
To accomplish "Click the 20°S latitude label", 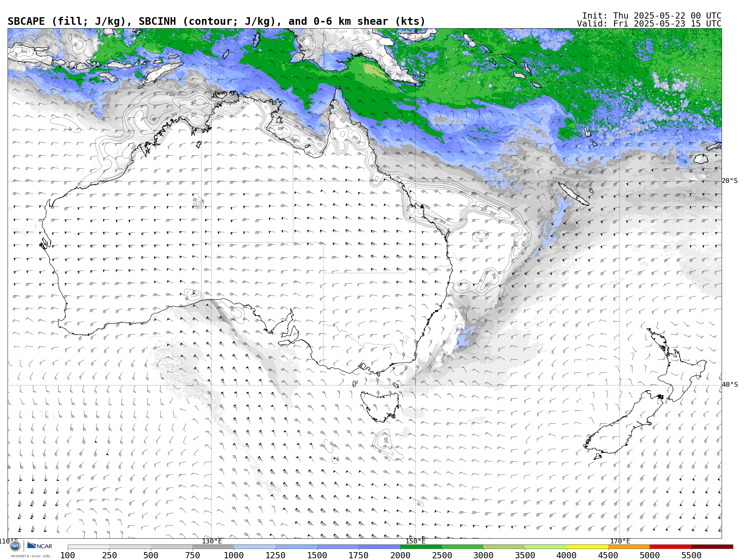I will (x=730, y=181).
